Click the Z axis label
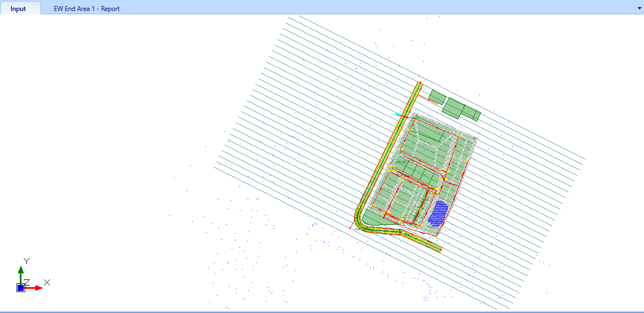This screenshot has height=313, width=644. coord(27,282)
